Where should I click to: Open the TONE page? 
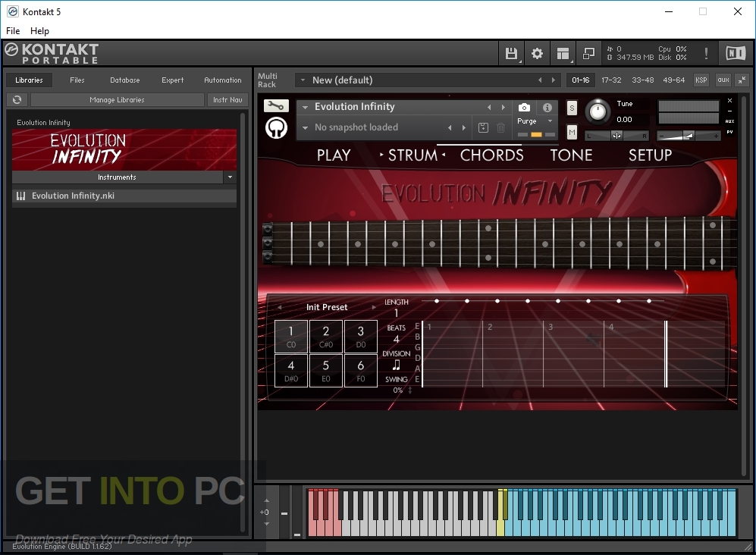571,155
